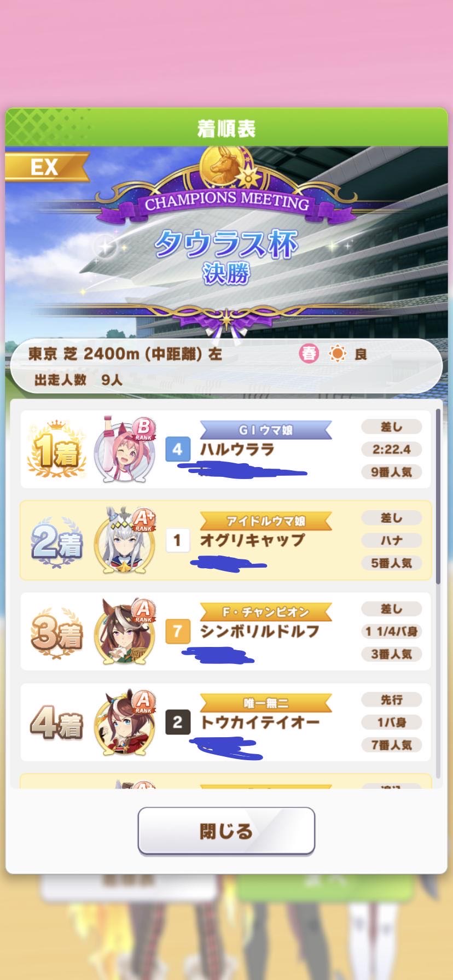Screen dimensions: 453x980
Task: Click the 2:22.4 finish time tag
Action: point(391,450)
